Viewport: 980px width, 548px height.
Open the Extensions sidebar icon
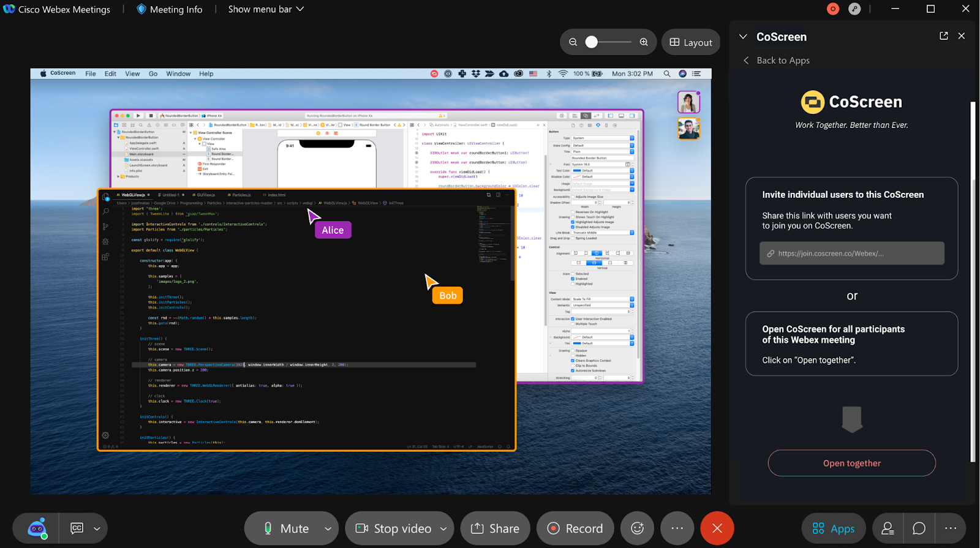pyautogui.click(x=105, y=257)
